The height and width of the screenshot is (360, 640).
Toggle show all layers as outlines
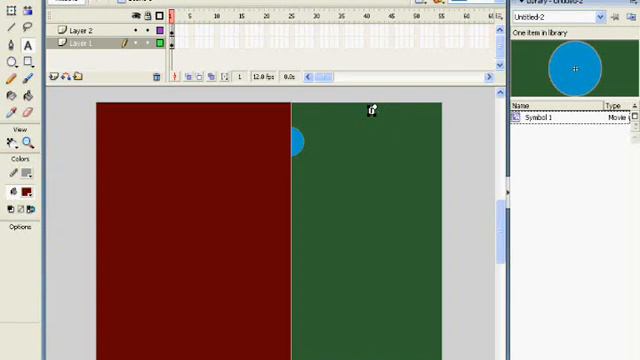point(160,16)
